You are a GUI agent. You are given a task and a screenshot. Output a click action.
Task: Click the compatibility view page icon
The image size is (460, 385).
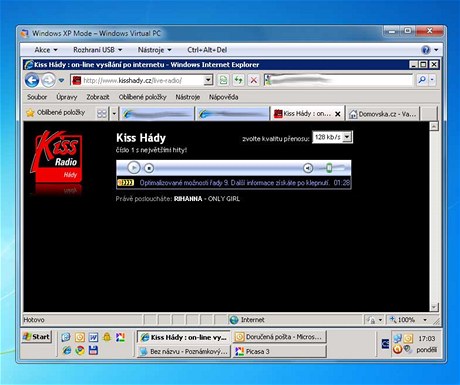tap(223, 80)
